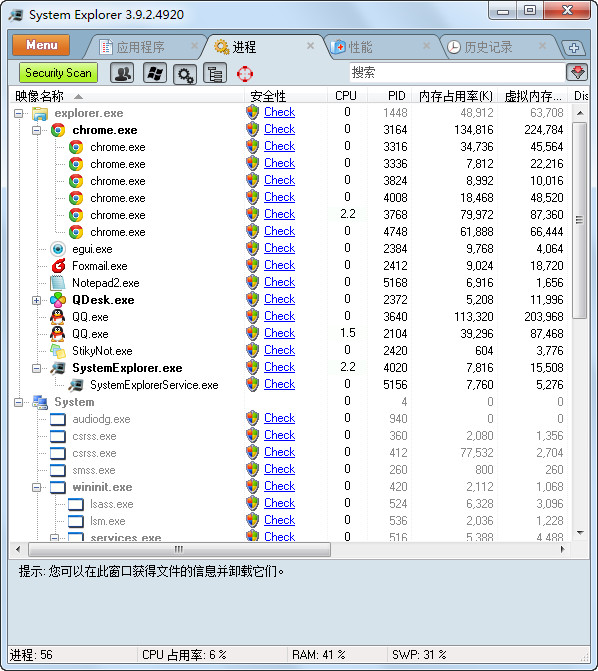Click the StikyNot.exe sticky notes icon
The width and height of the screenshot is (598, 671).
pos(58,351)
